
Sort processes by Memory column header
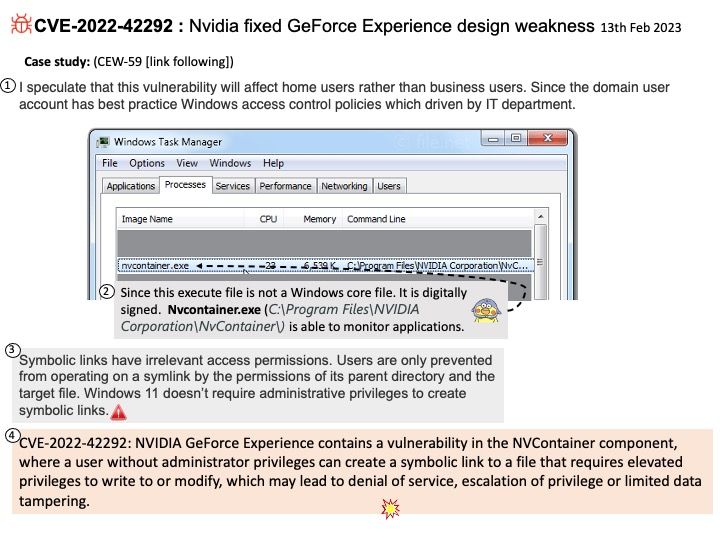pyautogui.click(x=320, y=218)
